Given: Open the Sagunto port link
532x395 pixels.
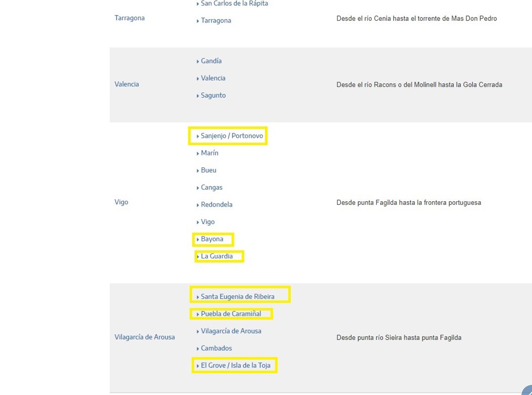Looking at the screenshot, I should click(x=213, y=96).
